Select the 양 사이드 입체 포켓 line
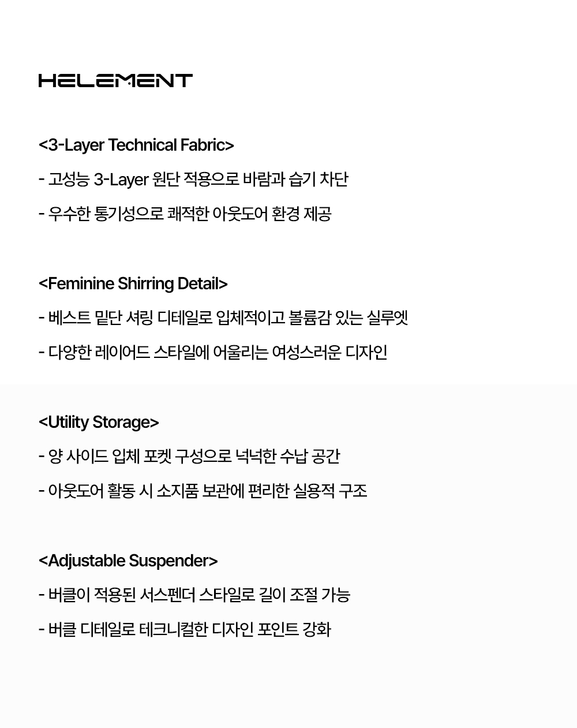 (189, 457)
